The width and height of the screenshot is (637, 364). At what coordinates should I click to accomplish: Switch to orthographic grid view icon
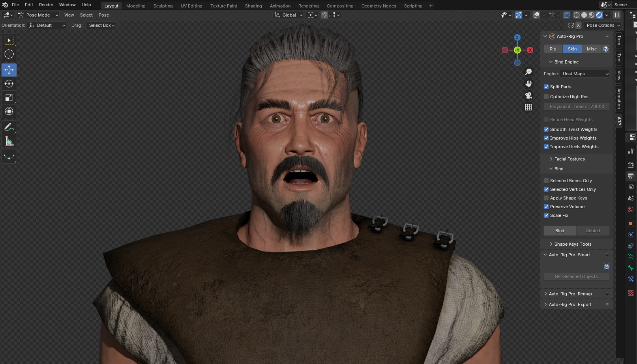(x=528, y=107)
